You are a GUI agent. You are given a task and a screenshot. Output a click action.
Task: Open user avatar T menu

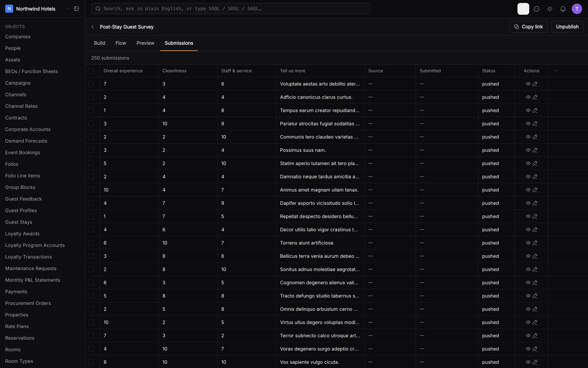click(577, 9)
